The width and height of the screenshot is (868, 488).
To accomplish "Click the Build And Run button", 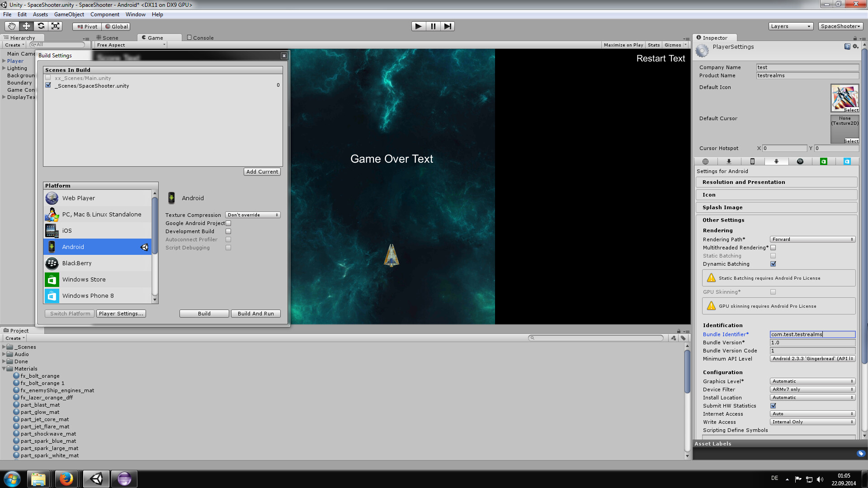I will [x=255, y=313].
